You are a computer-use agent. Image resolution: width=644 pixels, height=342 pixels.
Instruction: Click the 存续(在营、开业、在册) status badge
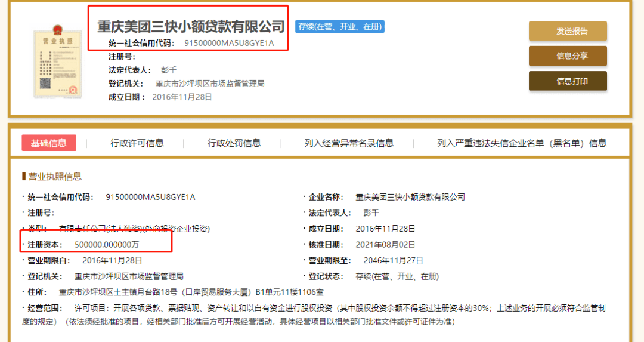point(340,27)
